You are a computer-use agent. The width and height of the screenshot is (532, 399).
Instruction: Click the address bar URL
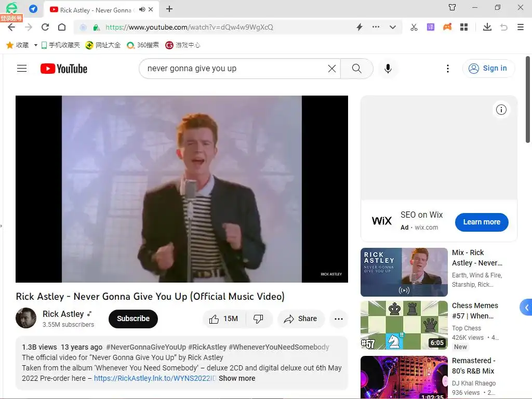tap(189, 27)
